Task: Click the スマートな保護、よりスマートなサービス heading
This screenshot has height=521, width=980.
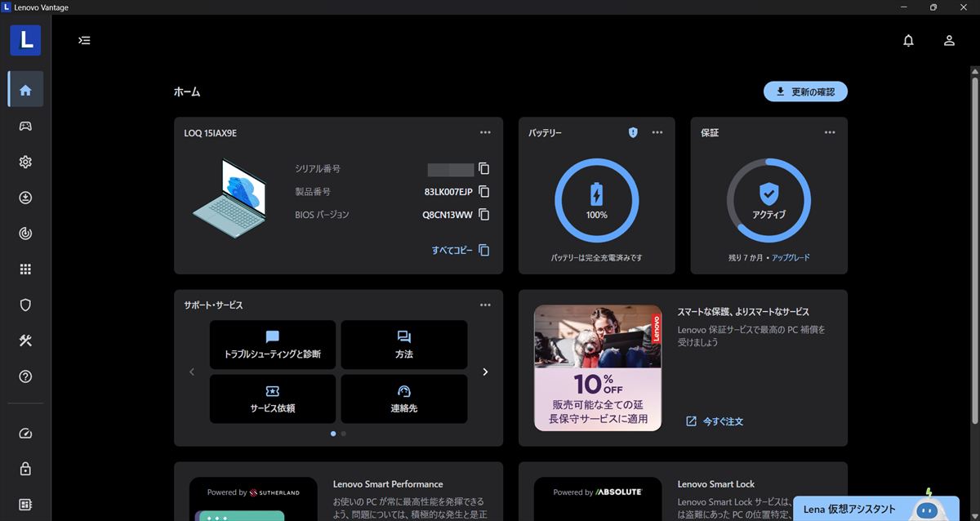Action: tap(743, 312)
